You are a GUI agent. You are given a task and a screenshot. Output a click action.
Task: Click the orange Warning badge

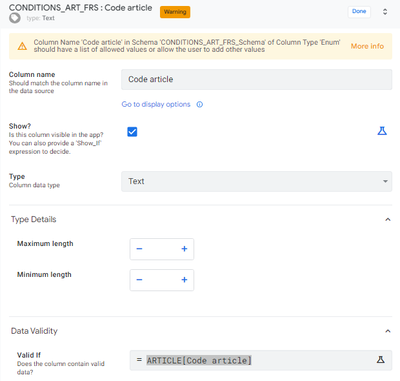175,12
